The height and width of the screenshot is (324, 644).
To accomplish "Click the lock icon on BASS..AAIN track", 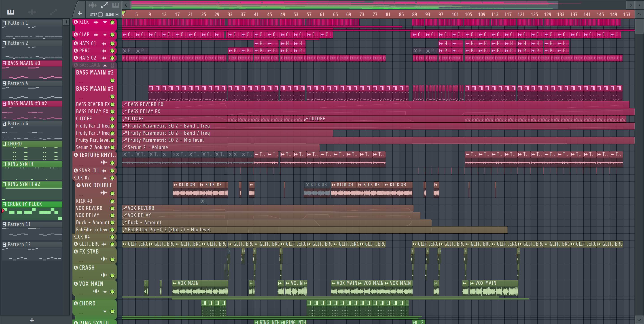I will (x=112, y=65).
